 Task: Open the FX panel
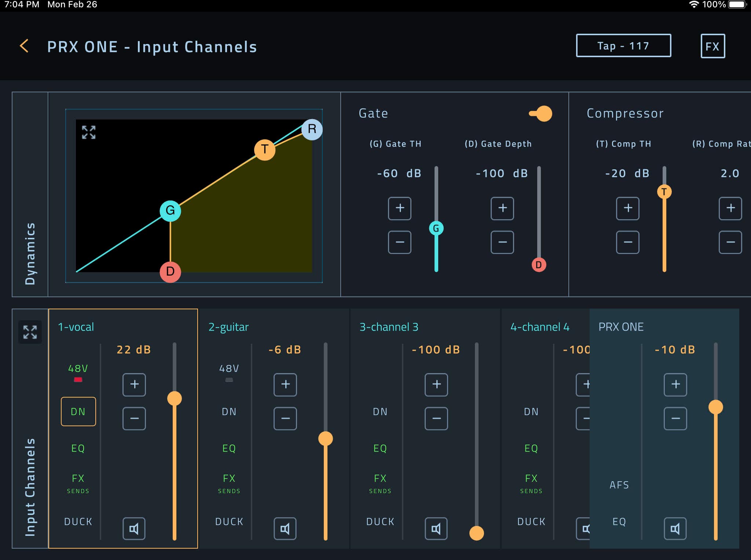point(712,45)
